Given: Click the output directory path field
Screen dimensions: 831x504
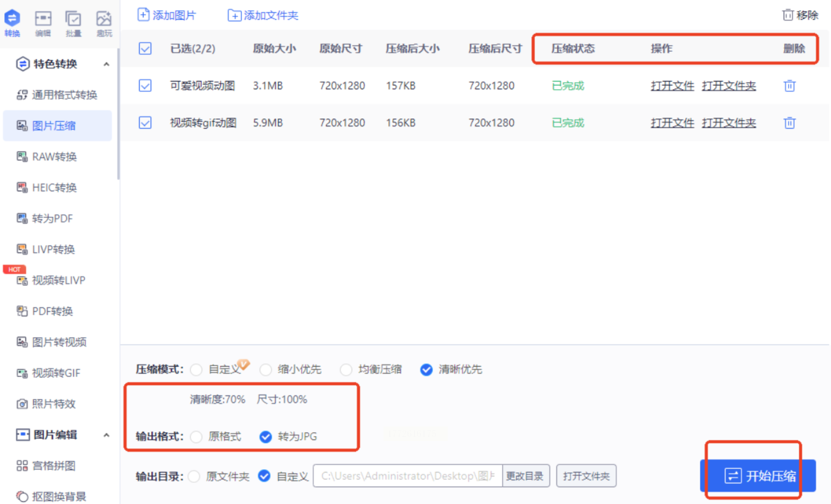Looking at the screenshot, I should click(x=407, y=476).
